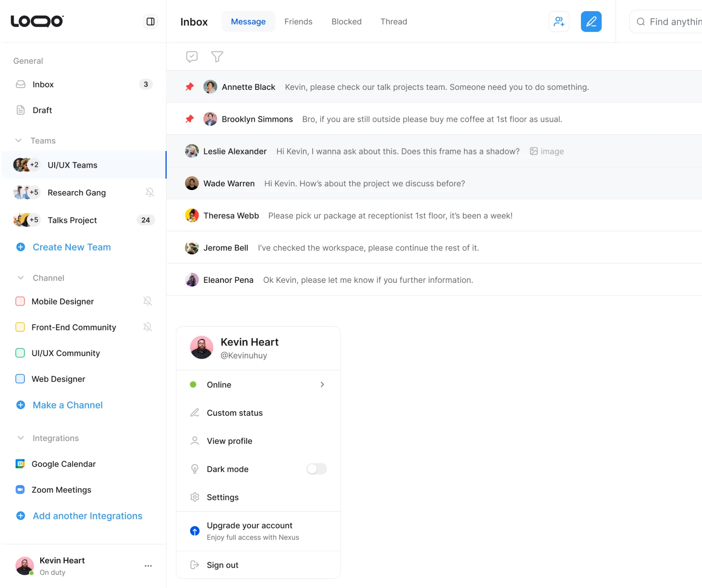Expand the Online status submenu arrow
The width and height of the screenshot is (702, 588).
[x=322, y=385]
